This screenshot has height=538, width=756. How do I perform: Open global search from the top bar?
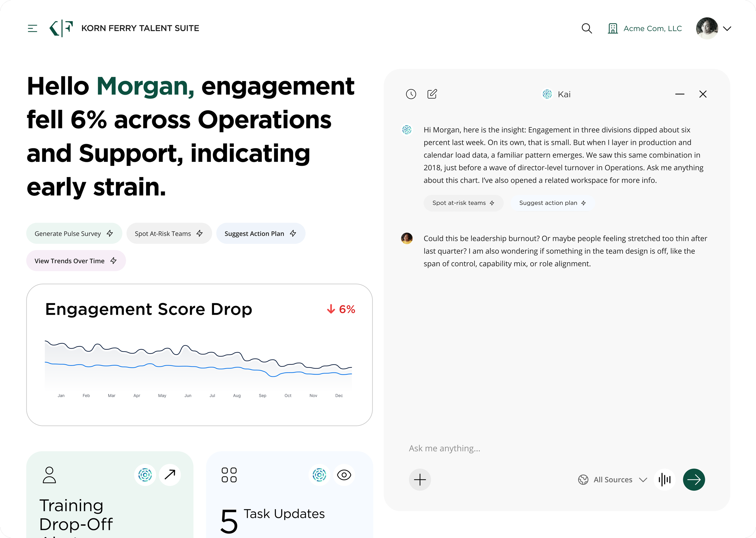coord(587,28)
